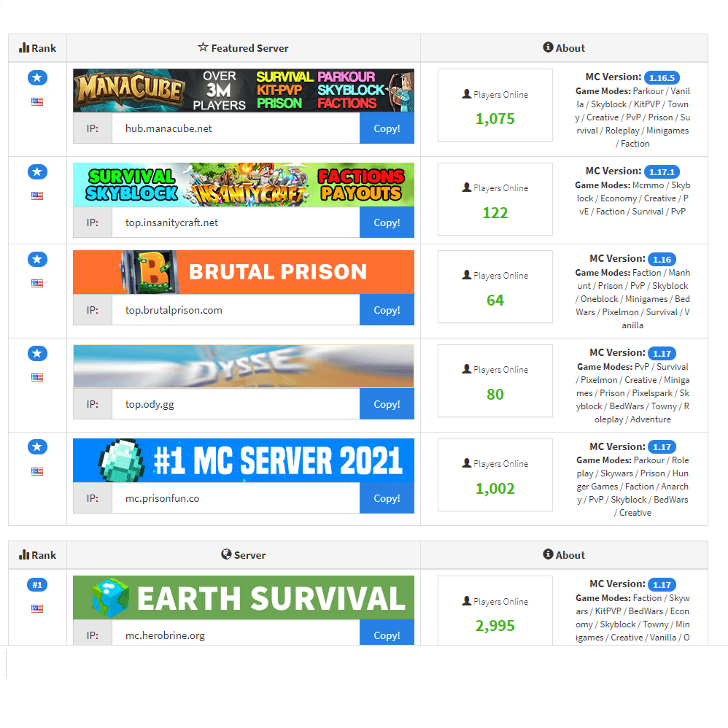The width and height of the screenshot is (728, 728).
Task: Click the 1,075 players online count
Action: [x=495, y=119]
